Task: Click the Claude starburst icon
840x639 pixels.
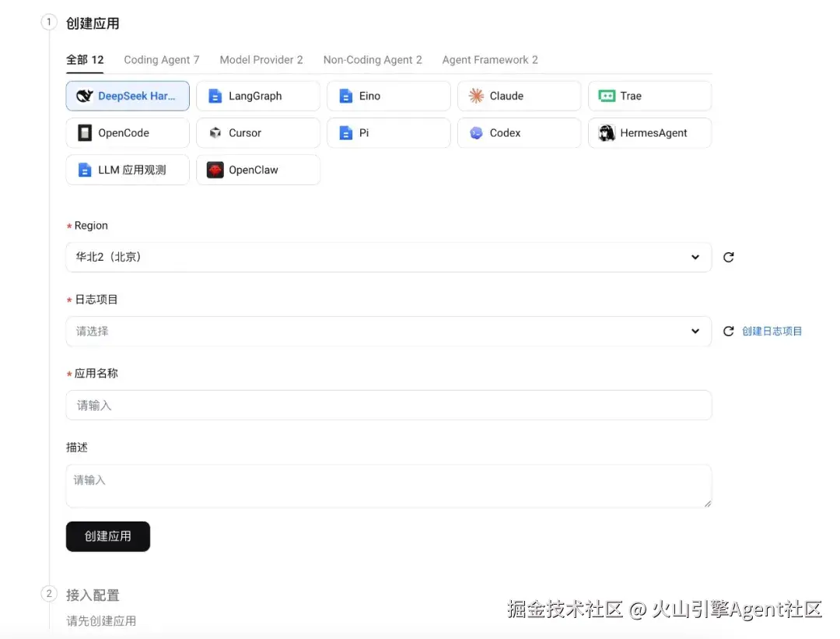Action: (476, 96)
